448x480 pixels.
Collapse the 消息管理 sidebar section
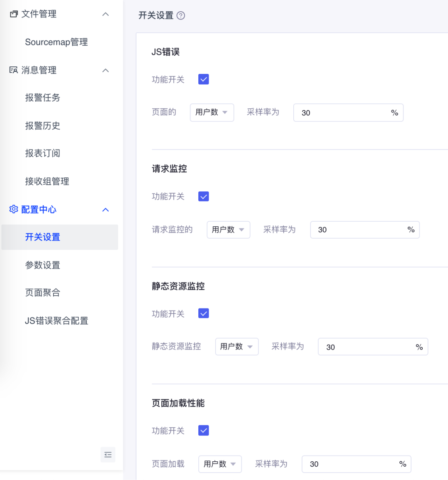[x=105, y=70]
